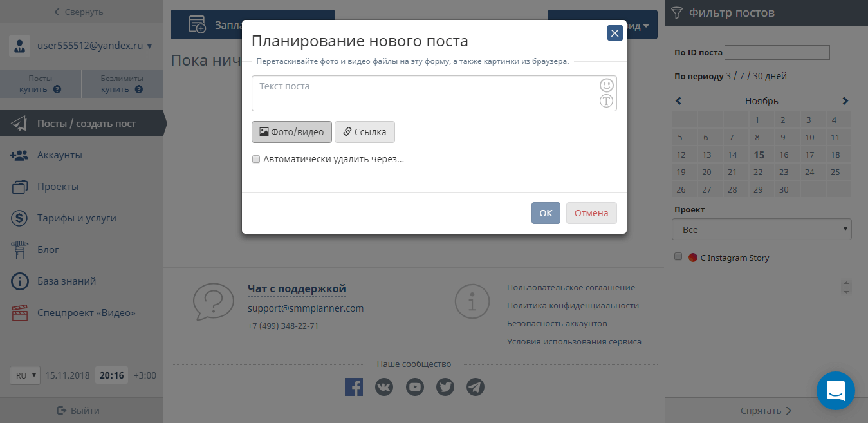868x423 pixels.
Task: Toggle the 'С Instagram Story' checkbox
Action: coord(678,257)
